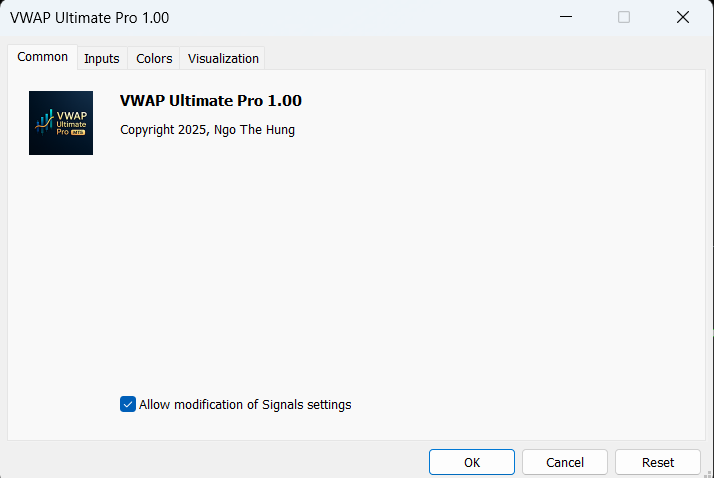The height and width of the screenshot is (478, 714).
Task: Untick the blue Signals settings checkbox
Action: 128,404
